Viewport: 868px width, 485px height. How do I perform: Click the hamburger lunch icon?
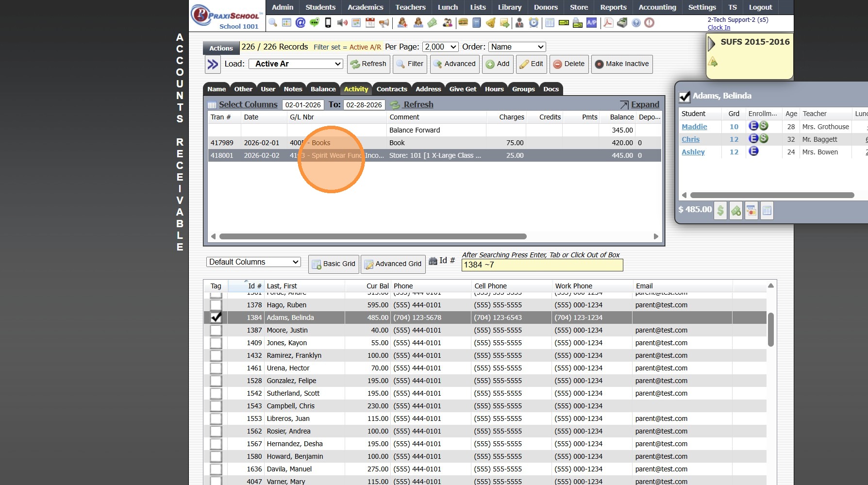click(463, 23)
